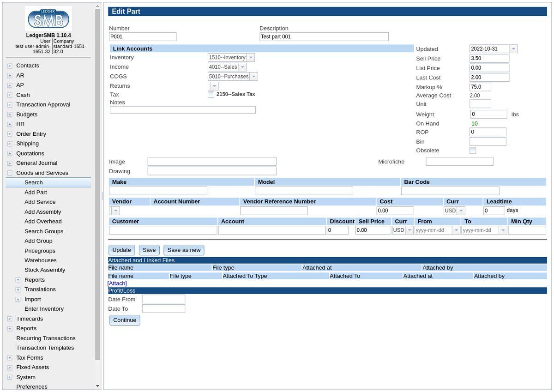The image size is (554, 392).
Task: Open the Updated date picker dropdown
Action: pyautogui.click(x=513, y=49)
